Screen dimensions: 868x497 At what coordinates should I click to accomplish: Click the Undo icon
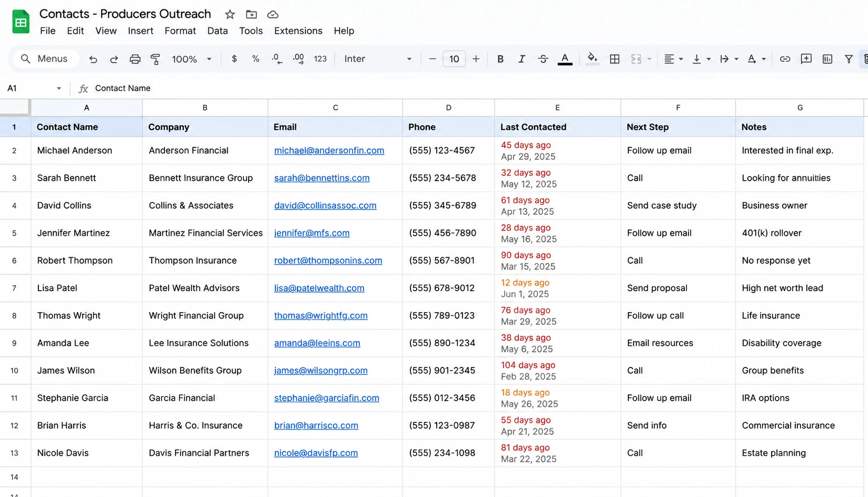coord(93,59)
